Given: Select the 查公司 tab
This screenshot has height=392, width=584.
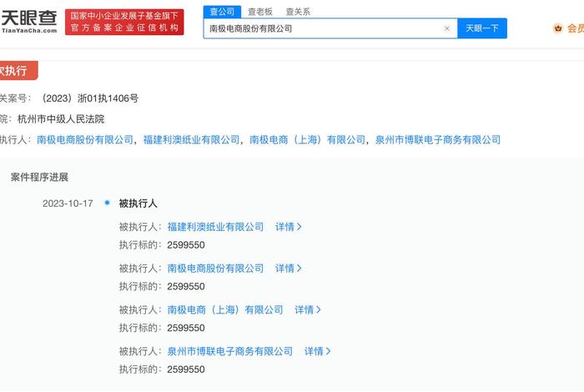Looking at the screenshot, I should (x=222, y=12).
